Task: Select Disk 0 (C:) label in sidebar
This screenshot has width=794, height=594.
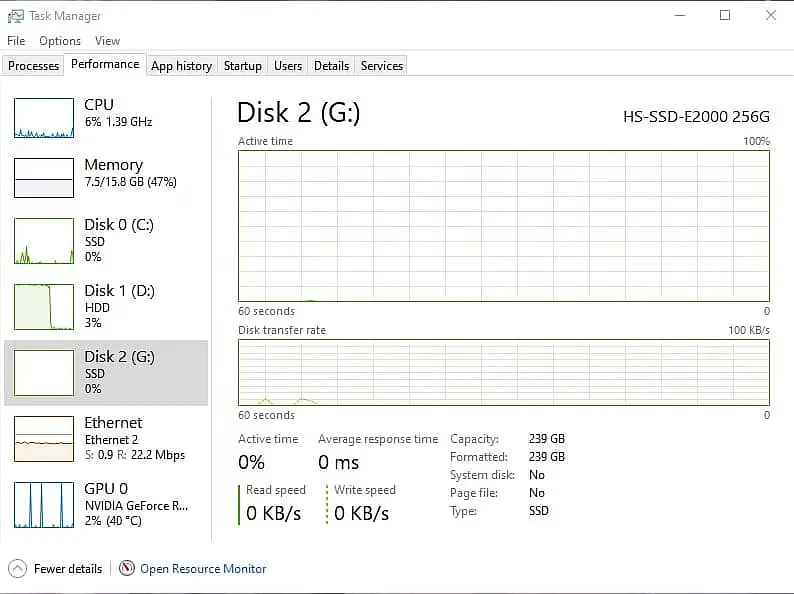Action: (119, 224)
